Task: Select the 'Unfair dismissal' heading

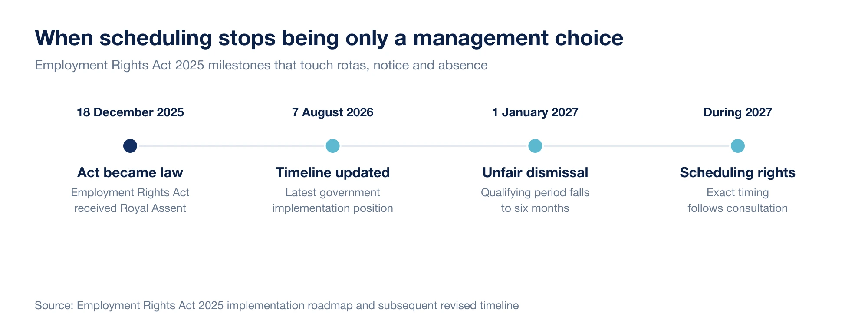Action: [x=535, y=172]
